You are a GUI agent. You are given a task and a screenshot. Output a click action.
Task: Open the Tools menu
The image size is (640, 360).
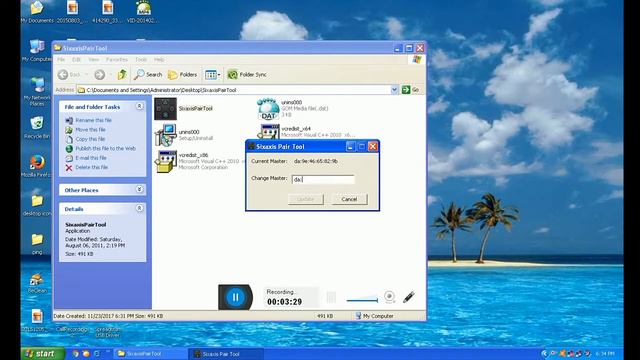pos(141,60)
